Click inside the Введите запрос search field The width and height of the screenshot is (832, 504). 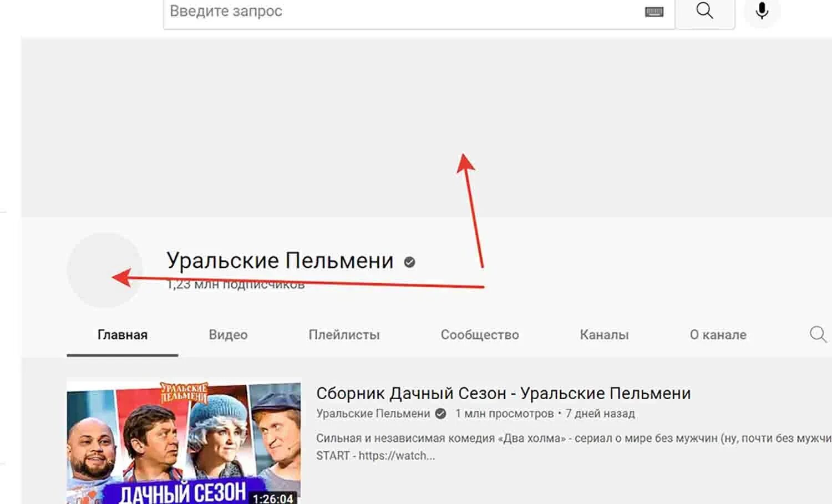click(x=333, y=11)
